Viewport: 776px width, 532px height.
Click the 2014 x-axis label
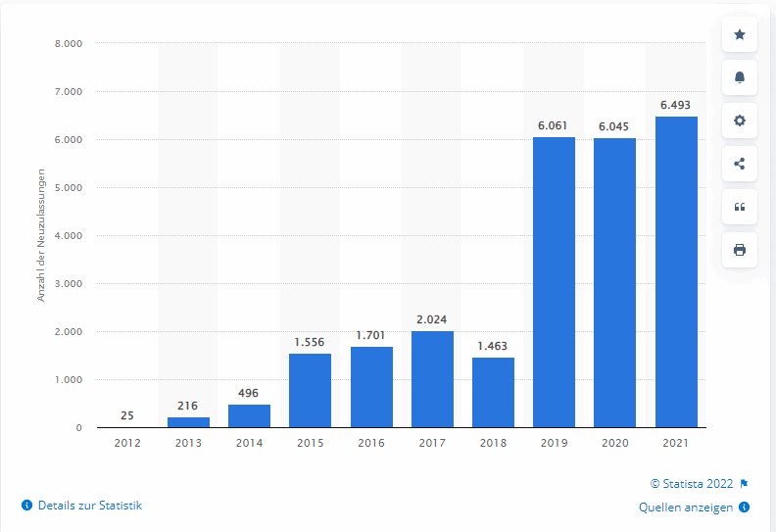(250, 443)
